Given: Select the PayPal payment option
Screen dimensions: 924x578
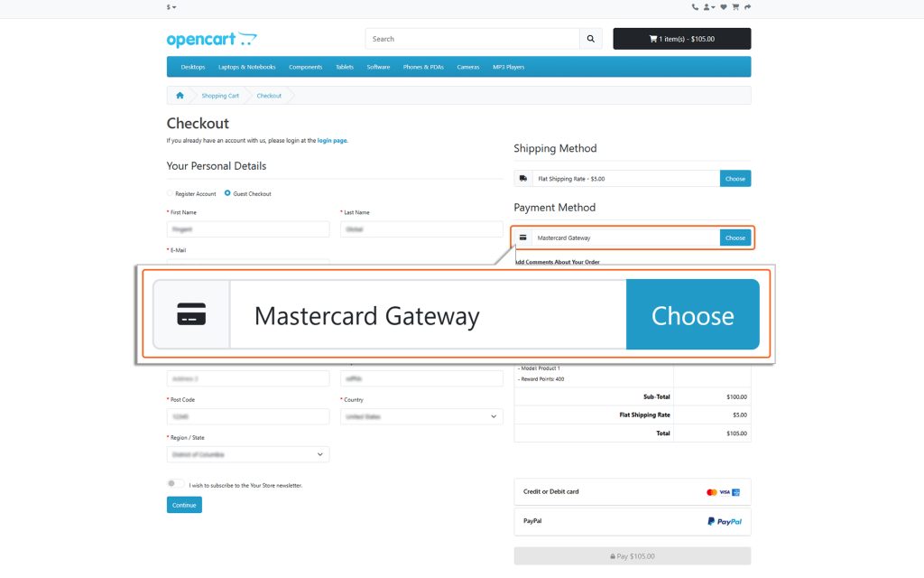Looking at the screenshot, I should point(632,521).
